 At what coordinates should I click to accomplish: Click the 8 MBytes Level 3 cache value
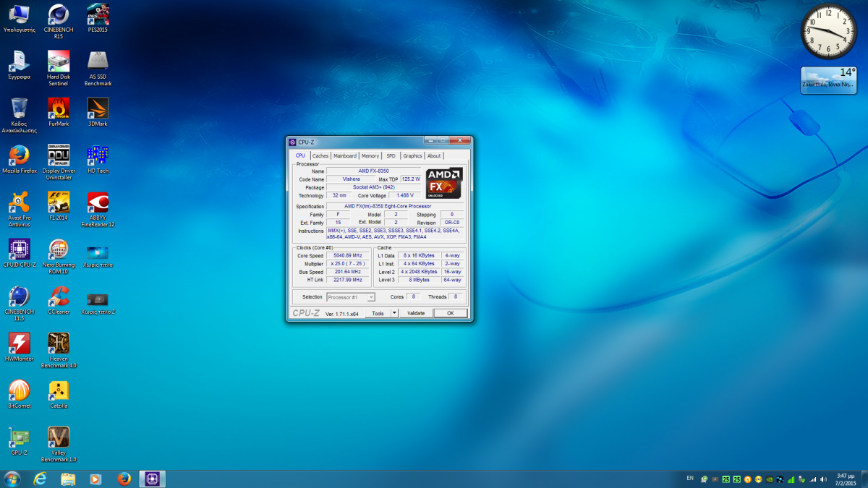(420, 280)
